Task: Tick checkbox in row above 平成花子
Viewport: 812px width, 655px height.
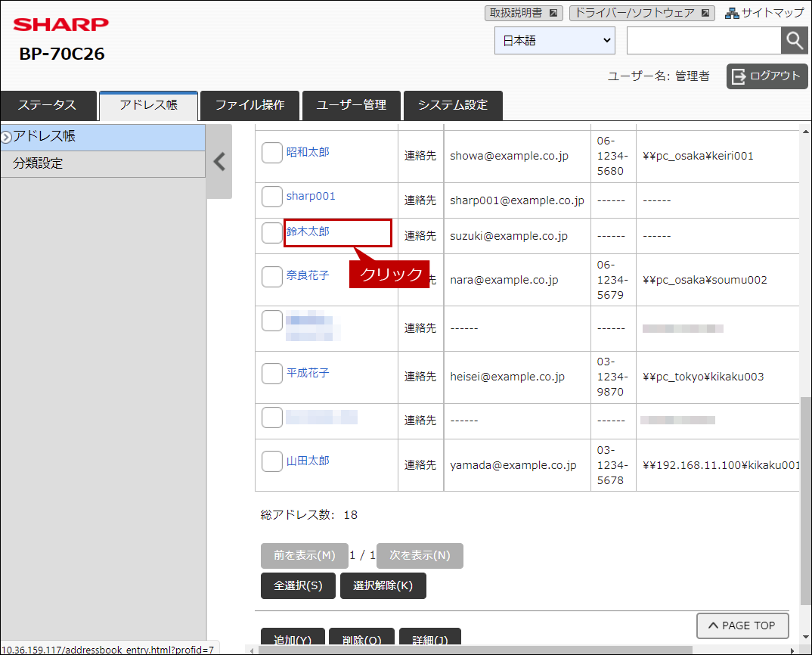Action: [272, 321]
